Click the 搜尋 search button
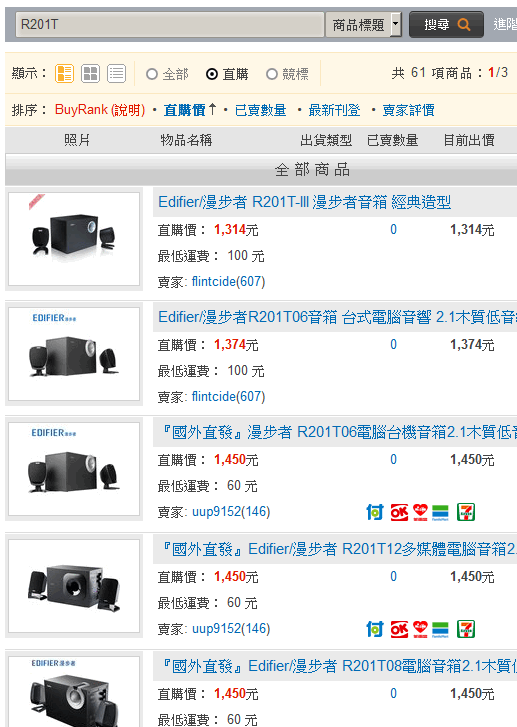This screenshot has width=517, height=727. point(446,24)
